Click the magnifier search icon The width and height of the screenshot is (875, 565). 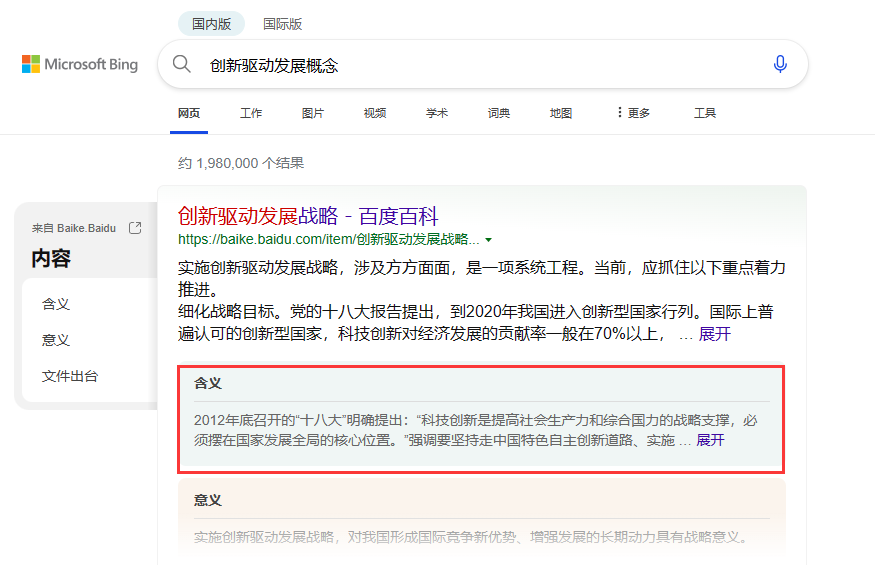(181, 64)
